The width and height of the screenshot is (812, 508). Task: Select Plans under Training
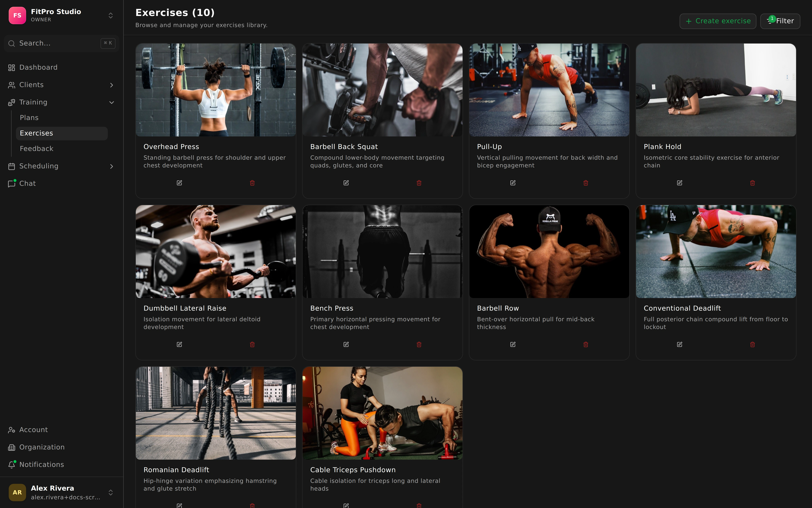coord(62,118)
